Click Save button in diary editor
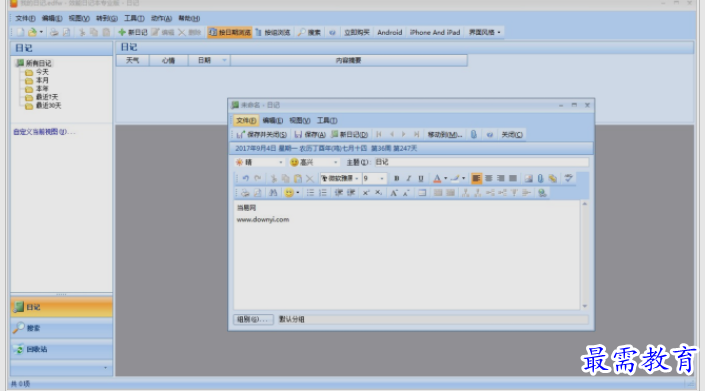 pos(310,134)
